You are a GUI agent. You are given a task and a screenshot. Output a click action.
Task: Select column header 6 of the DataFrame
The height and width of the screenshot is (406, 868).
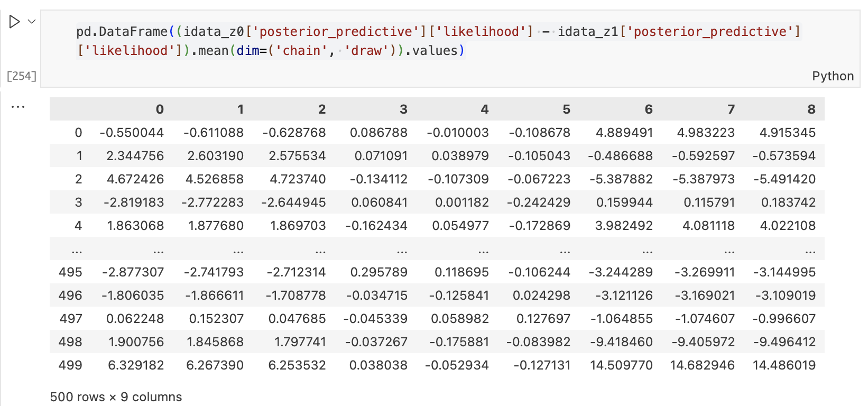(649, 109)
